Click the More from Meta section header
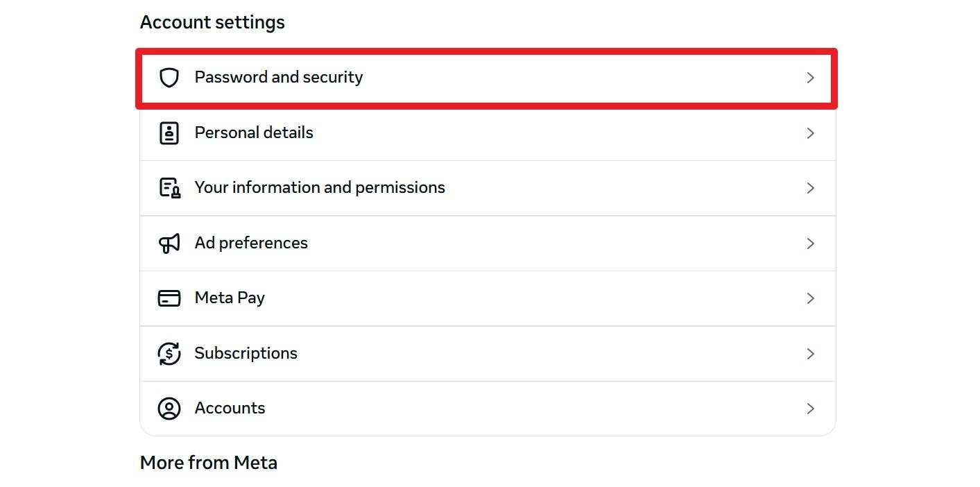The height and width of the screenshot is (487, 980). point(208,462)
